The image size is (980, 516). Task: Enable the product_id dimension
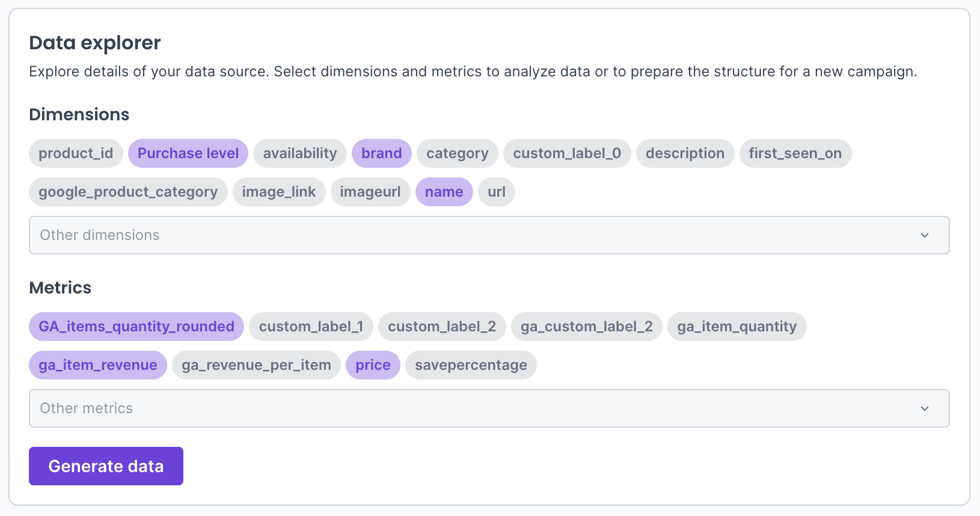click(76, 153)
